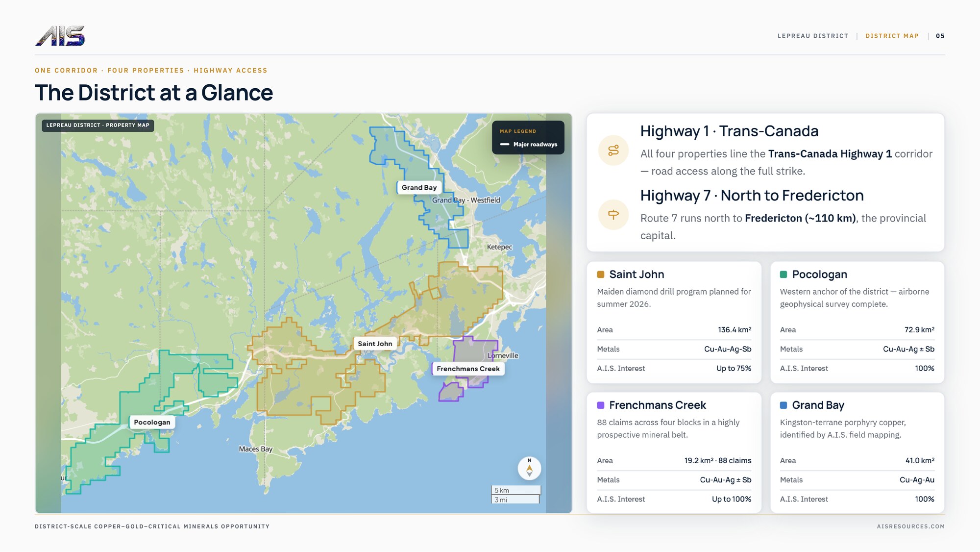Click the Frenchmans Creek card heading
Viewport: 980px width, 552px height.
(x=658, y=405)
